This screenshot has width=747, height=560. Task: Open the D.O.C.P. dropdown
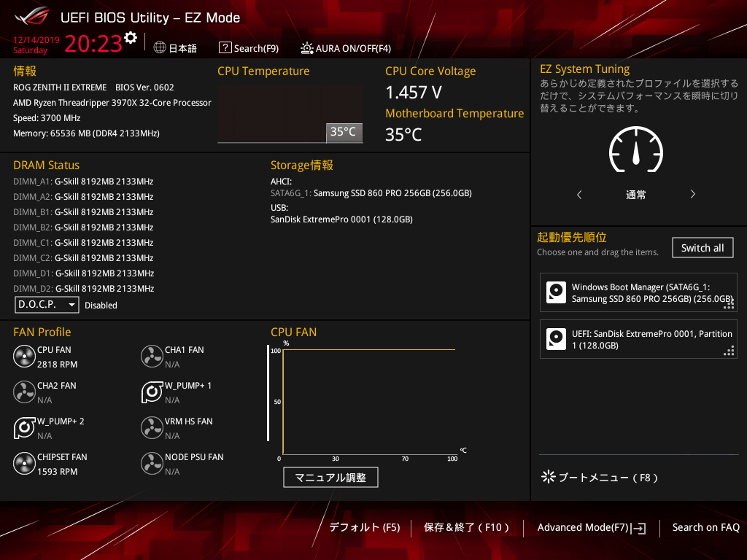click(47, 305)
